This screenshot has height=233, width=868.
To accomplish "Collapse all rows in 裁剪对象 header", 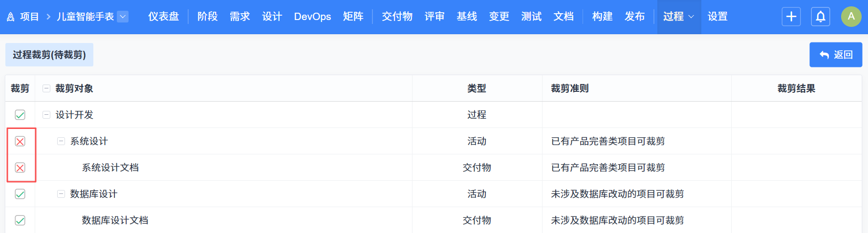I will click(46, 88).
